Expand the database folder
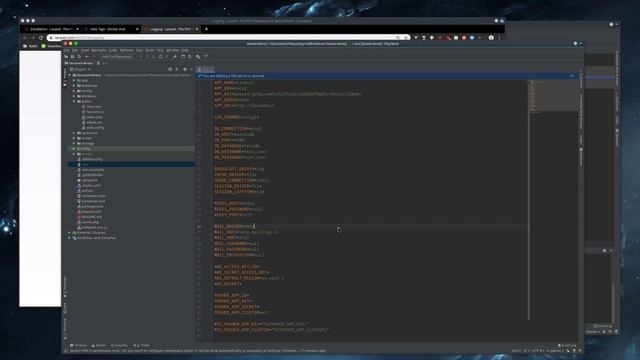 [x=74, y=96]
